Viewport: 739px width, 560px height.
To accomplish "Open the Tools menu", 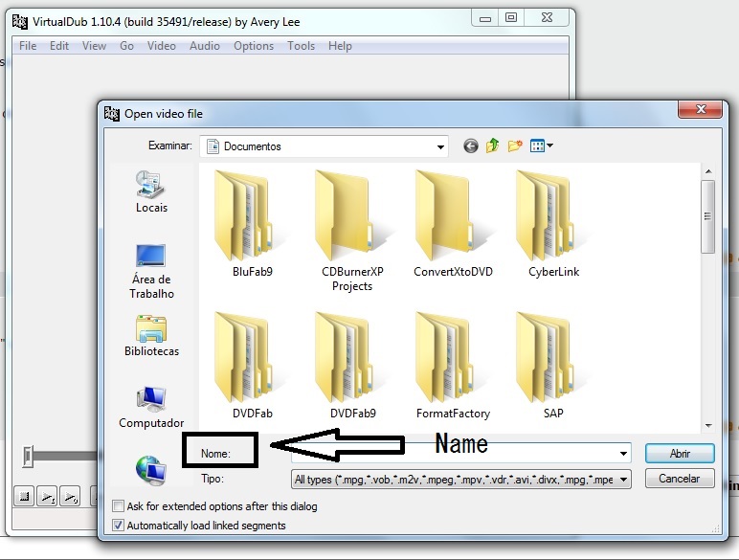I will click(x=302, y=46).
